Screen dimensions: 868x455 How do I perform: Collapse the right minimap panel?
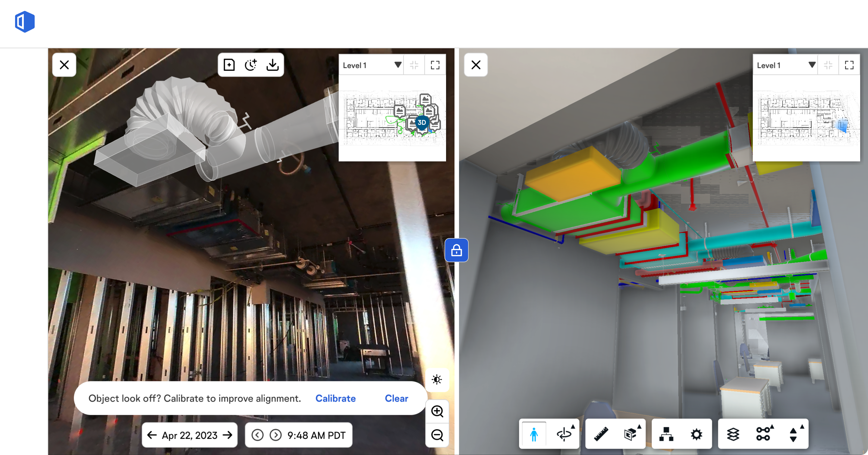click(828, 65)
